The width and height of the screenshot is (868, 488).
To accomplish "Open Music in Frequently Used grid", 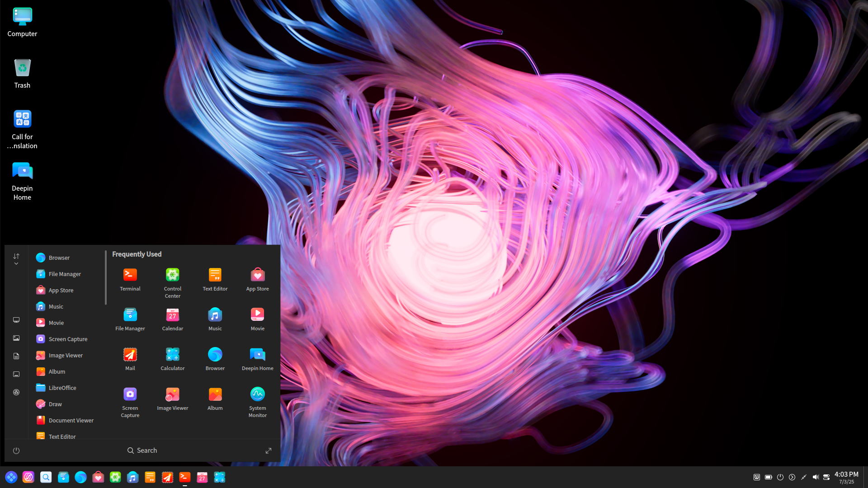I will (x=215, y=319).
